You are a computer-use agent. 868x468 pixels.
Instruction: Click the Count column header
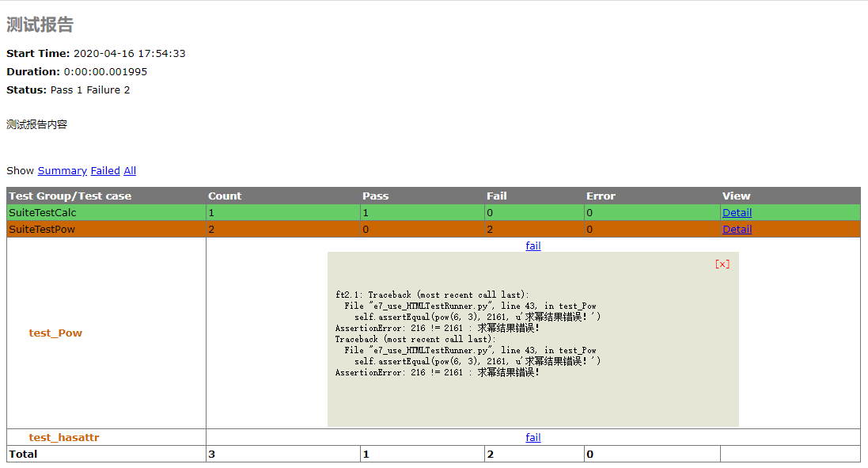(225, 196)
